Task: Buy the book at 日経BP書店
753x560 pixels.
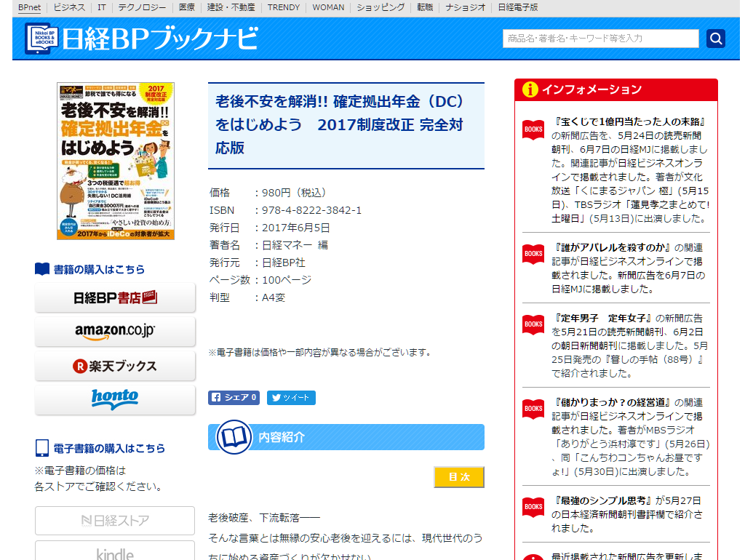Action: click(115, 297)
